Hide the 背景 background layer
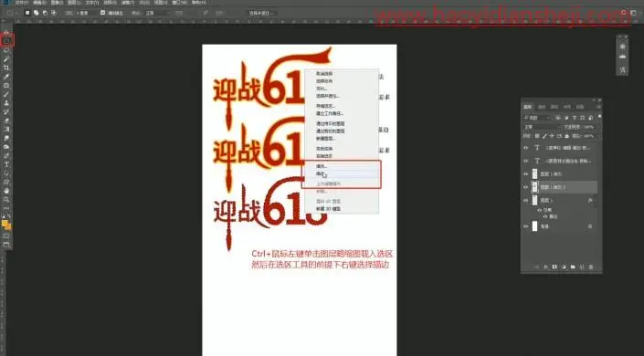The height and width of the screenshot is (356, 644). coord(526,226)
